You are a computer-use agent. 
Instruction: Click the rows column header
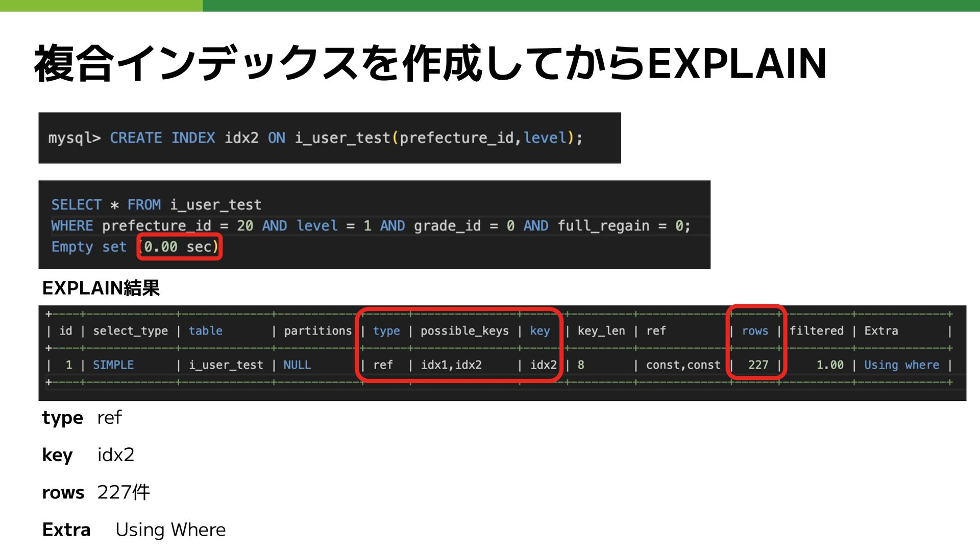(x=755, y=331)
